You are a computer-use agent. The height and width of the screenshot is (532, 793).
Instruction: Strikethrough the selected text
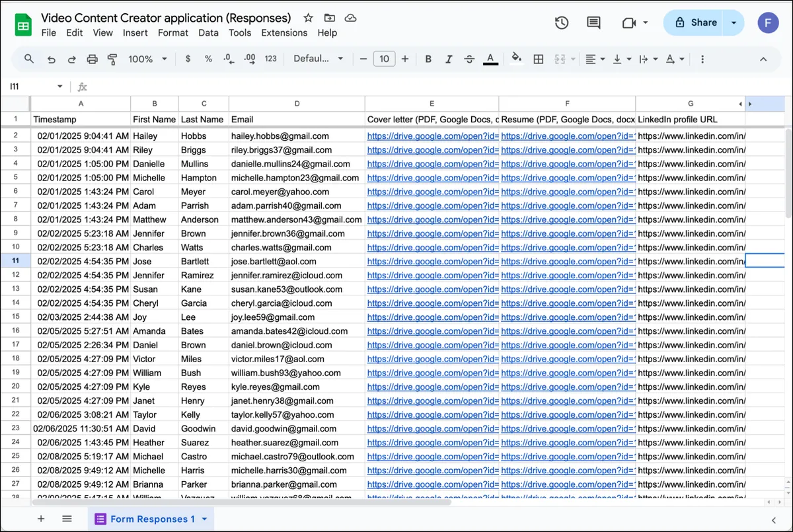469,59
